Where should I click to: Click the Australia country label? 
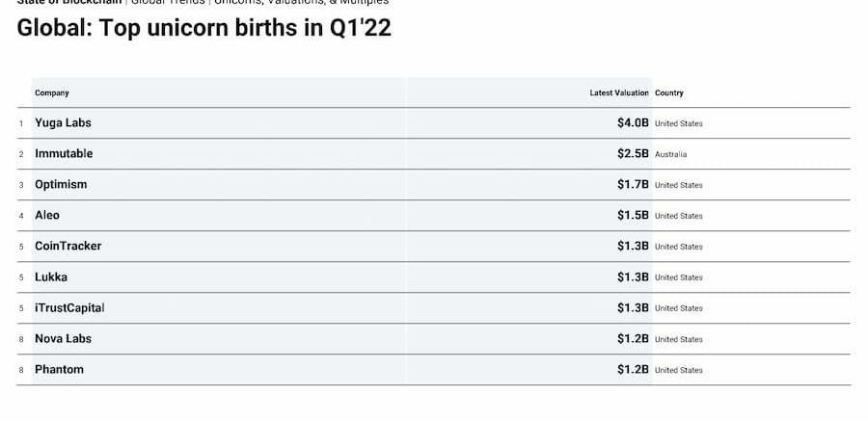670,154
